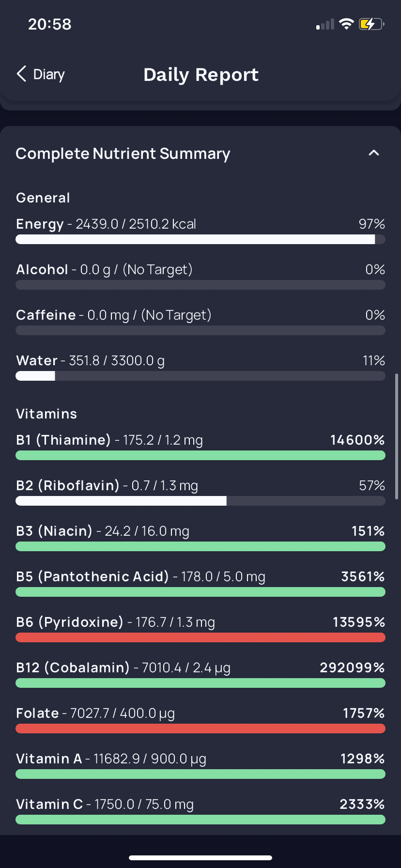Tap the B5 (Pantothenic Acid) label
Screen dimensions: 401x868
click(x=92, y=576)
